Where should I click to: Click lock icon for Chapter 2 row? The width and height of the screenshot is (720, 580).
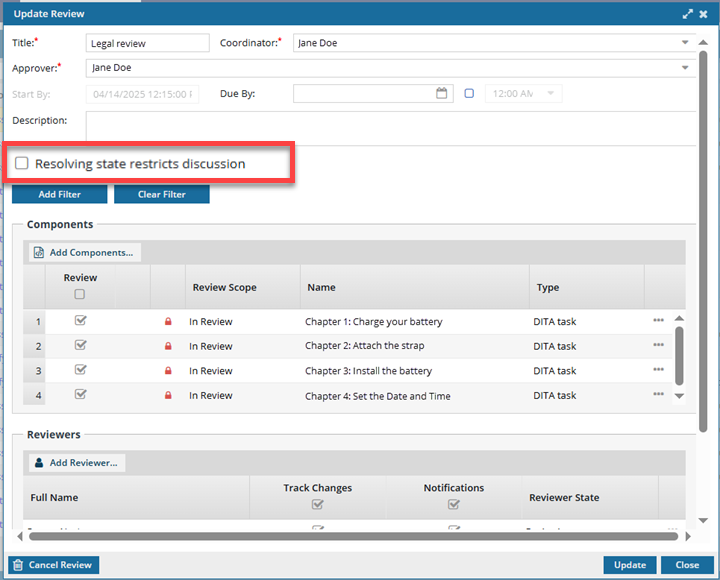click(168, 346)
